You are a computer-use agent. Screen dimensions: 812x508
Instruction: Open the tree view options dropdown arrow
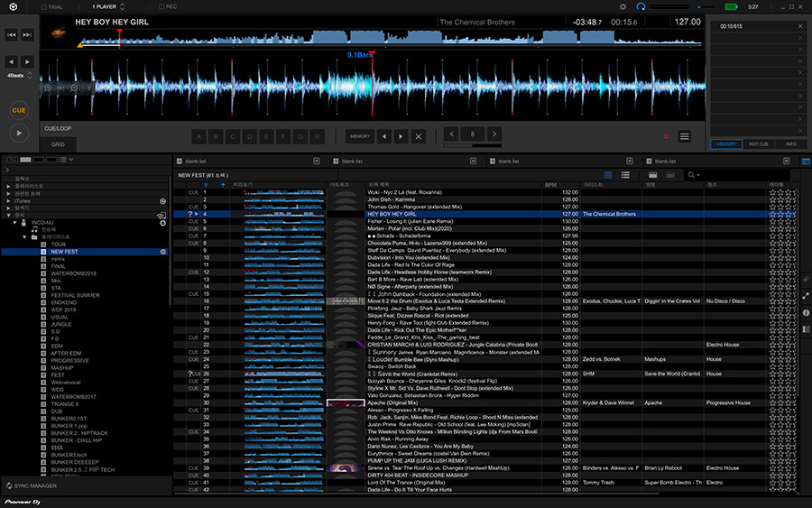coord(71,160)
